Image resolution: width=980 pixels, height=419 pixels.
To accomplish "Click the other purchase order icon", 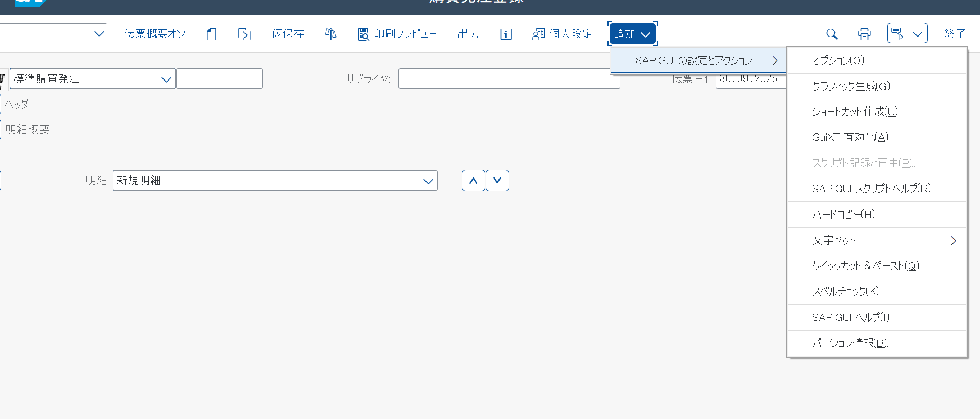I will (x=244, y=34).
